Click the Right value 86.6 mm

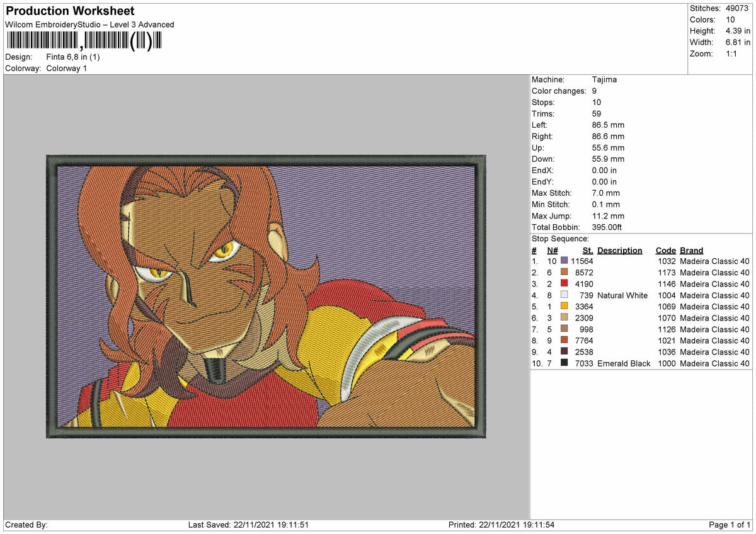coord(608,136)
